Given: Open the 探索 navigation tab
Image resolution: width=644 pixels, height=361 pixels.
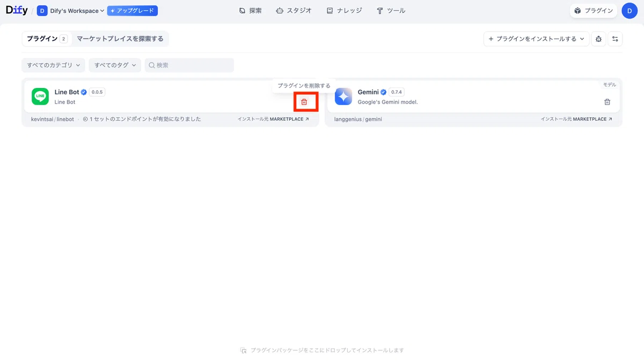Looking at the screenshot, I should coord(250,11).
